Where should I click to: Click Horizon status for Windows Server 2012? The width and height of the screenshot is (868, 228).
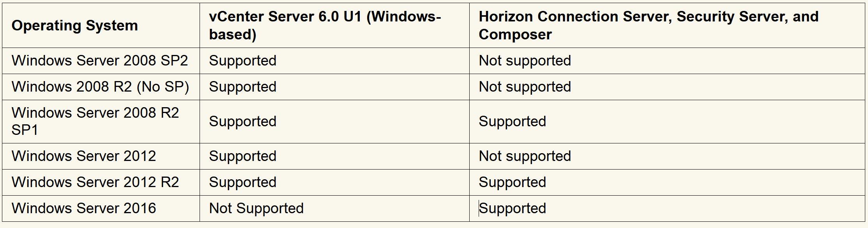pos(525,156)
